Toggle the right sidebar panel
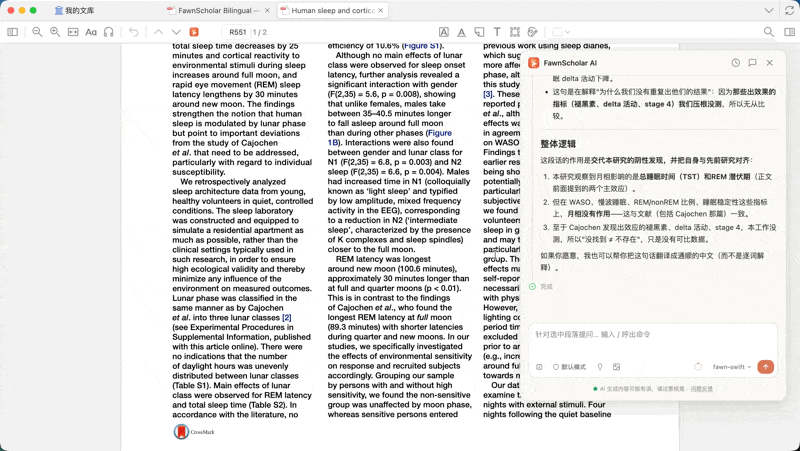Viewport: 800px width, 451px height. click(x=789, y=32)
